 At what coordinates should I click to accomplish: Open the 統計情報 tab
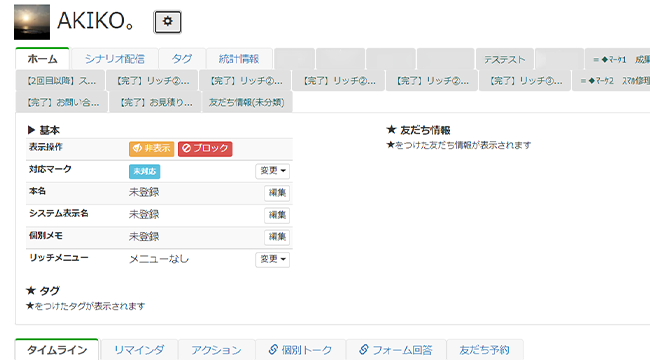239,59
